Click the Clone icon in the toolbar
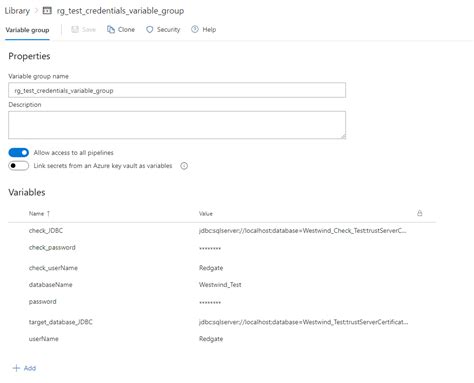This screenshot has width=474, height=383. 111,30
